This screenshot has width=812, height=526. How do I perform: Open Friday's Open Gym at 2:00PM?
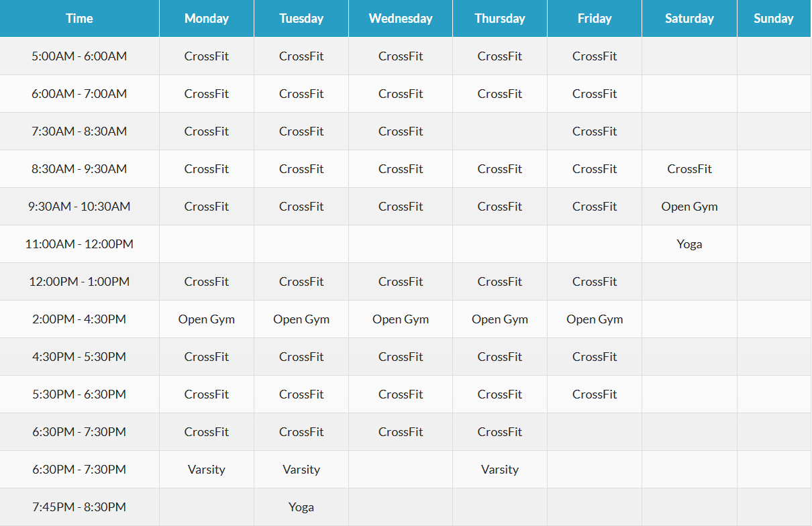coord(595,319)
